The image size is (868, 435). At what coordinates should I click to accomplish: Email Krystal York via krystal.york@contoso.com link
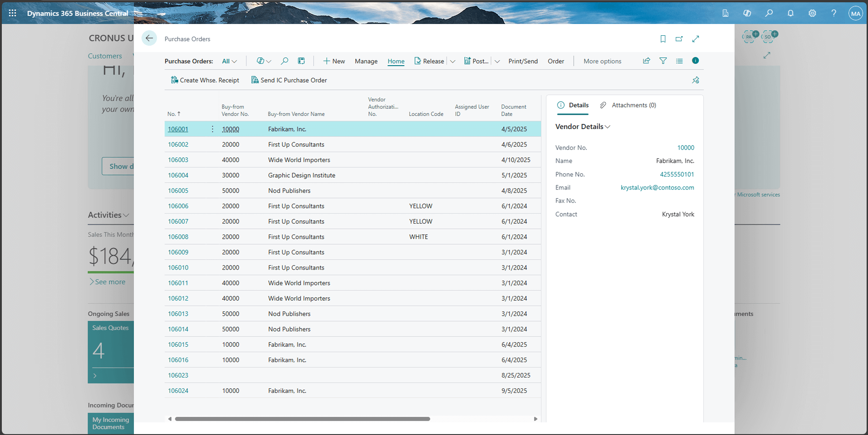pyautogui.click(x=657, y=188)
